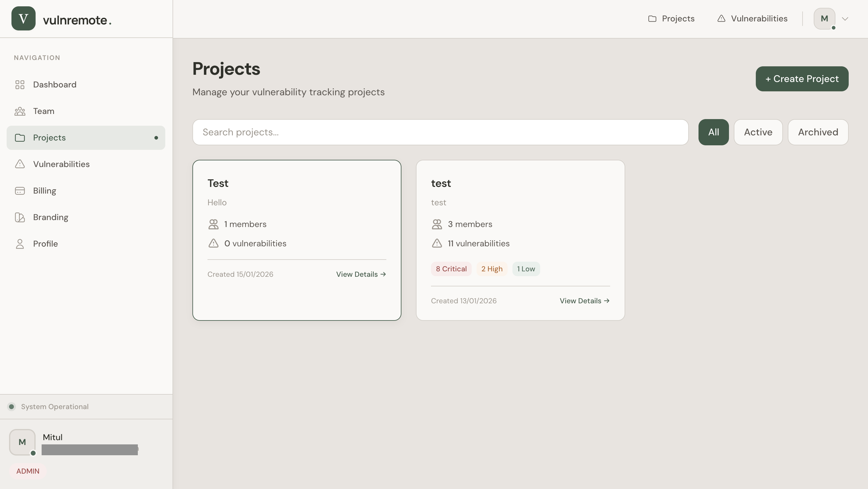Enable the All projects filter
This screenshot has height=489, width=868.
(x=713, y=132)
